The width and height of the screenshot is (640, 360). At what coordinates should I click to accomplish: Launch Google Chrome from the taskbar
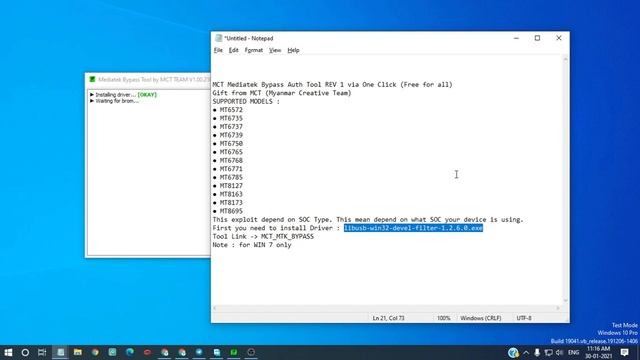click(95, 352)
